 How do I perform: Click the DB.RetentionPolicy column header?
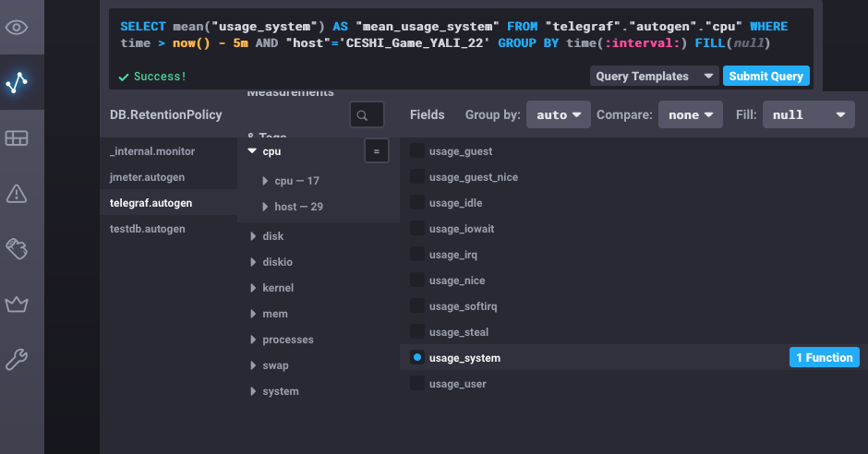166,114
